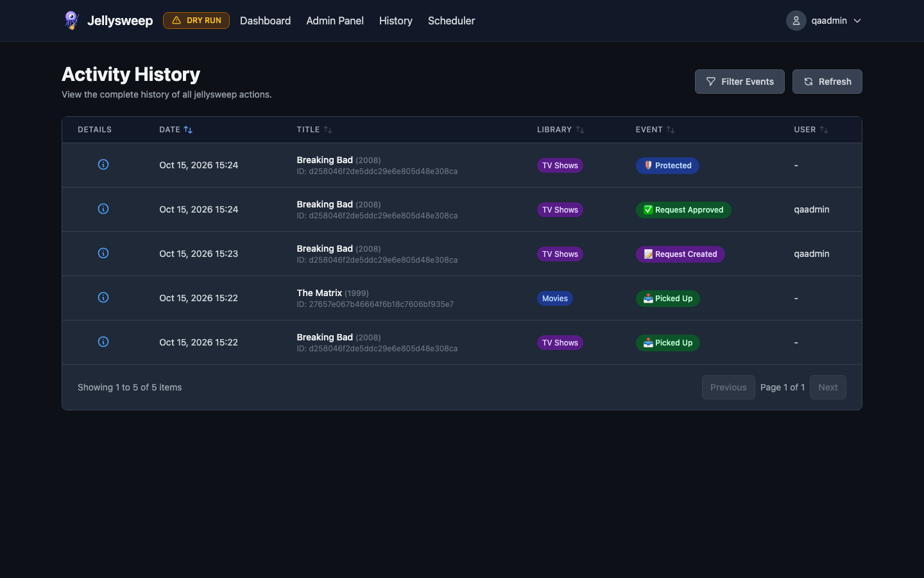Go to the Dashboard page
This screenshot has height=578, width=924.
(265, 21)
